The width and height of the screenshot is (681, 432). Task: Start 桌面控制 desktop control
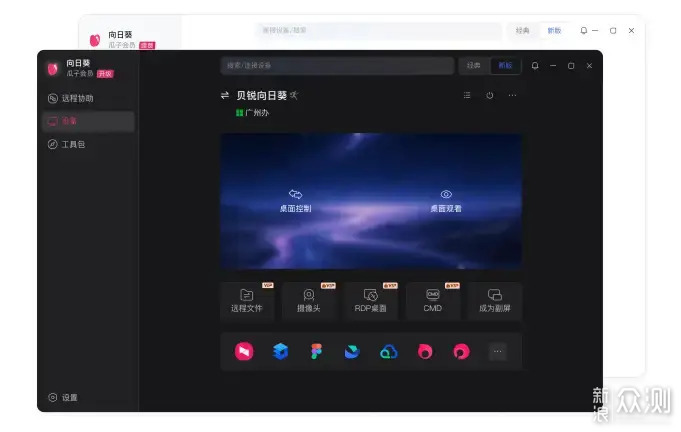(x=295, y=201)
